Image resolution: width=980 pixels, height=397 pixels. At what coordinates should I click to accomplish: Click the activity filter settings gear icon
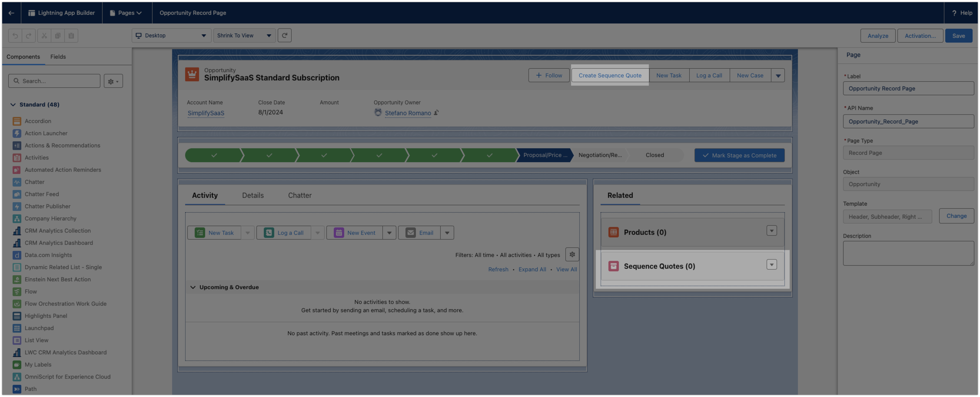coord(572,255)
